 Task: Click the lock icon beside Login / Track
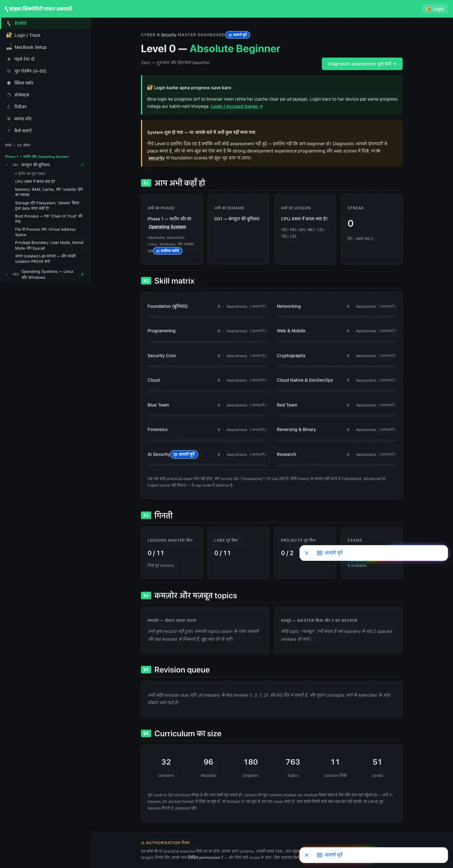click(9, 35)
